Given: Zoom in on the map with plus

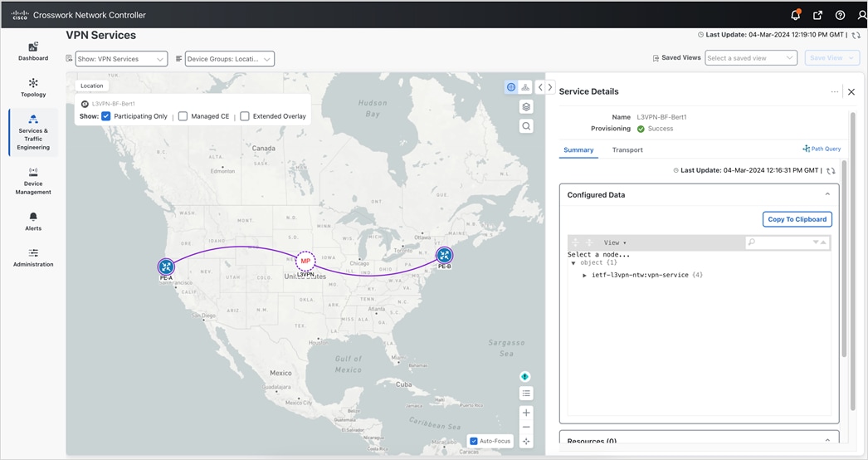Looking at the screenshot, I should [526, 413].
